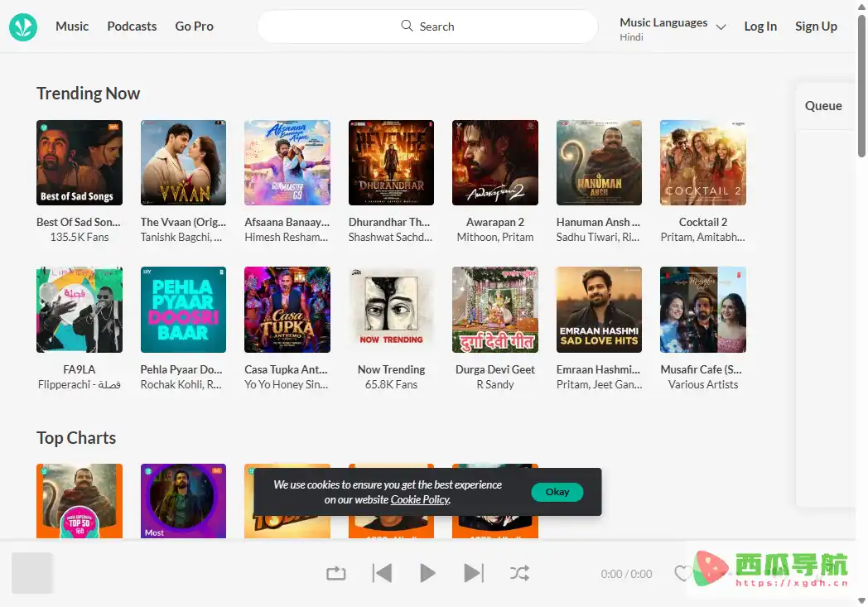Click the now-playing artwork placeholder

click(32, 573)
